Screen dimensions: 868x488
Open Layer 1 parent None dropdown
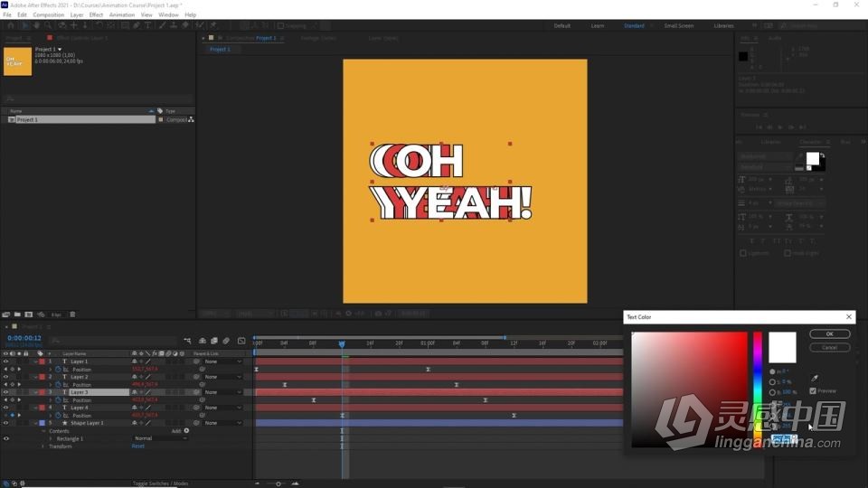tap(222, 361)
